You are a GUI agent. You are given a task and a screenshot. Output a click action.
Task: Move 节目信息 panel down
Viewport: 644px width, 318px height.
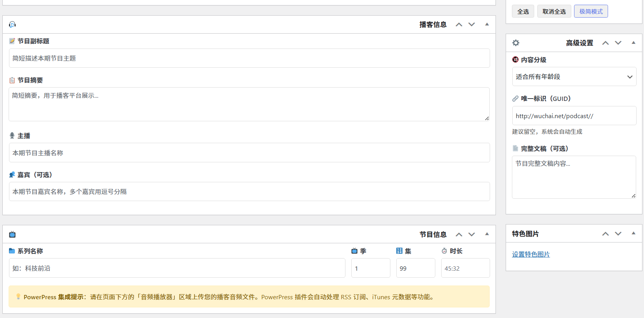(472, 234)
